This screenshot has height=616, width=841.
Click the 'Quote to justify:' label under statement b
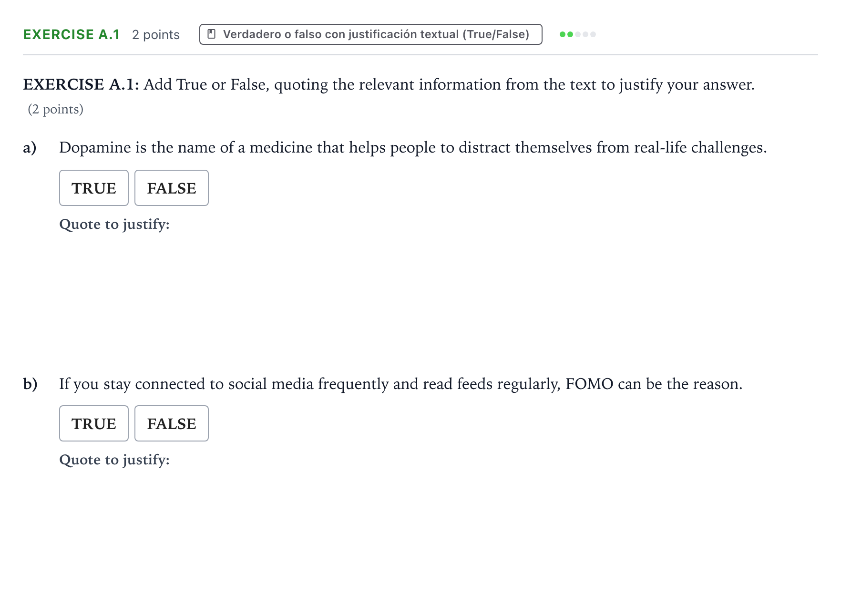(114, 460)
